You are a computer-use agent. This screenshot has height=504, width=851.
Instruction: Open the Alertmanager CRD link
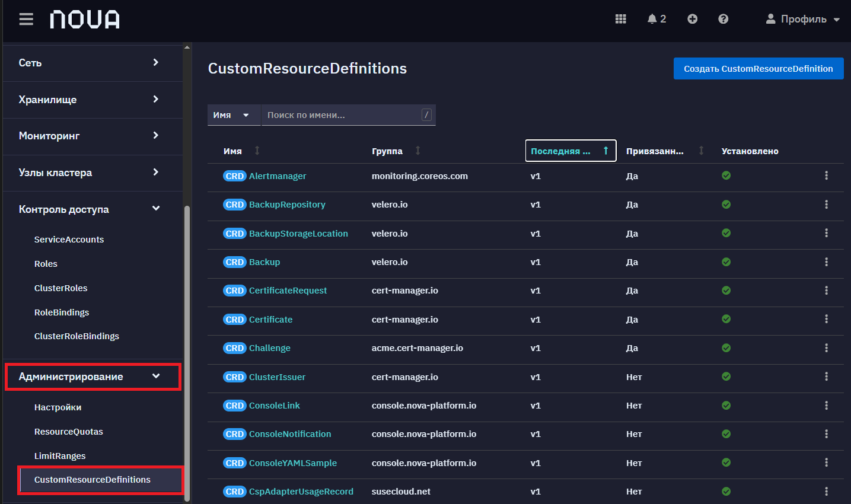(278, 176)
